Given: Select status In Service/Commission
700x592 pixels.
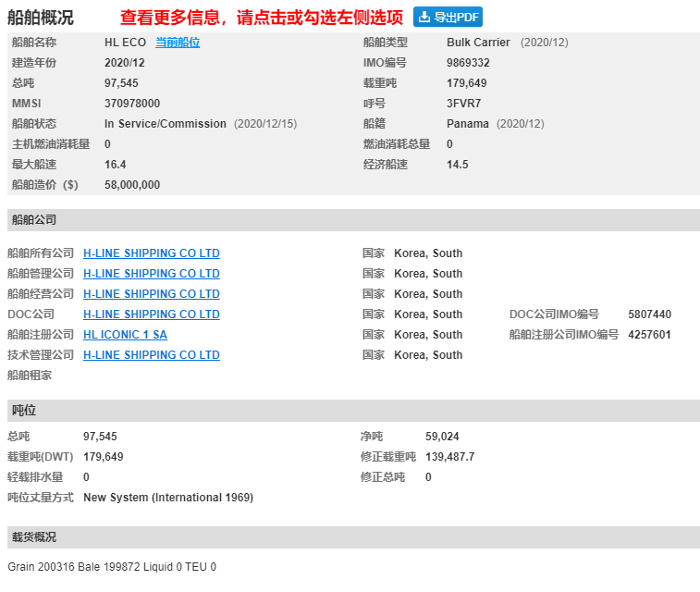Looking at the screenshot, I should [x=166, y=124].
